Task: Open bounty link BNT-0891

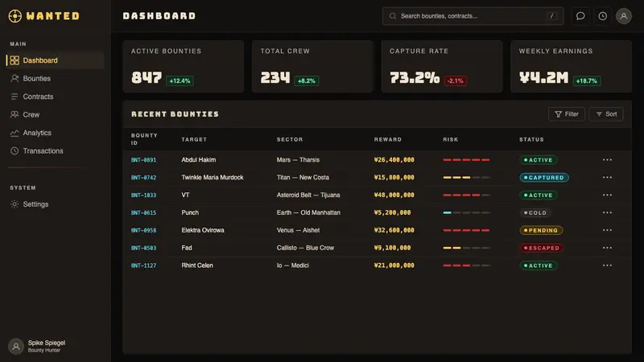Action: click(x=143, y=160)
